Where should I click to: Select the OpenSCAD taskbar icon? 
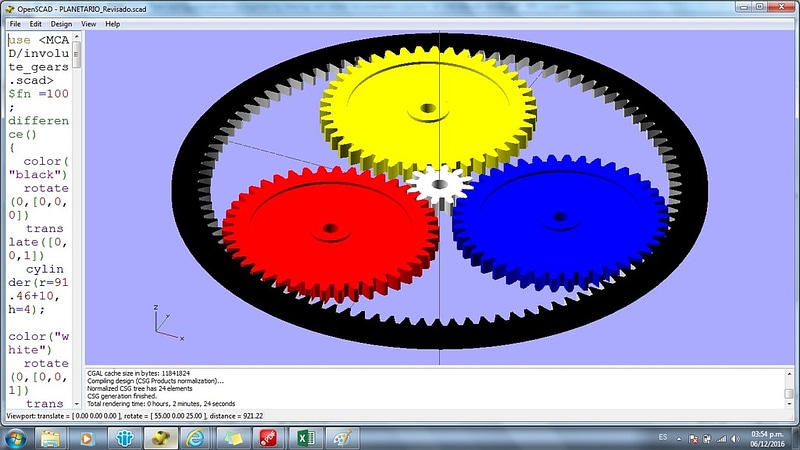(161, 439)
